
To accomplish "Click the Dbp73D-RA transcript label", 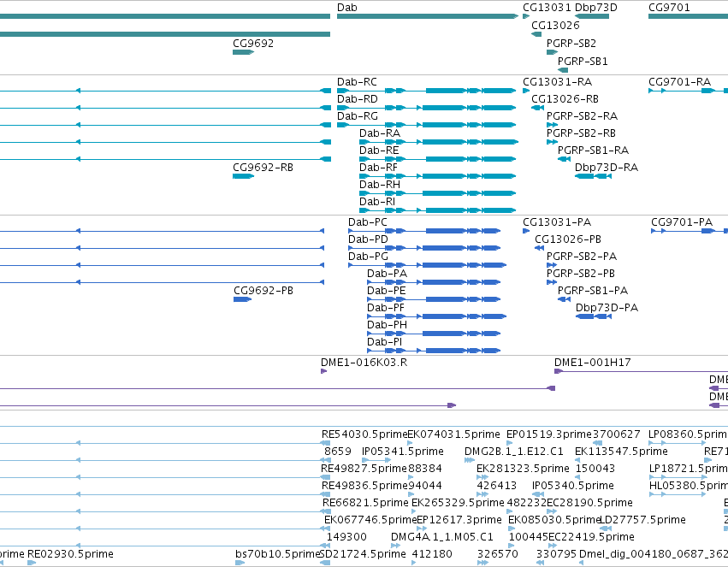I will point(606,168).
